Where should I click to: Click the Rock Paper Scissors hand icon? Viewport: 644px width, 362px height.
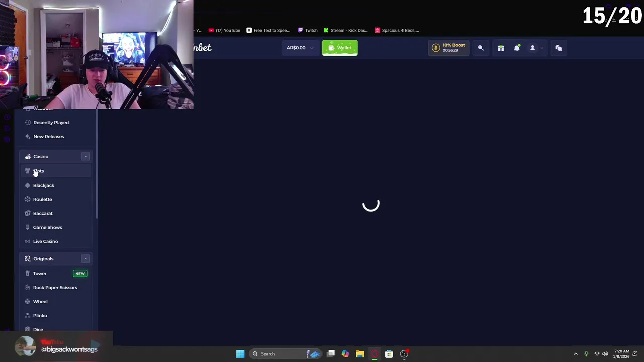[28, 287]
